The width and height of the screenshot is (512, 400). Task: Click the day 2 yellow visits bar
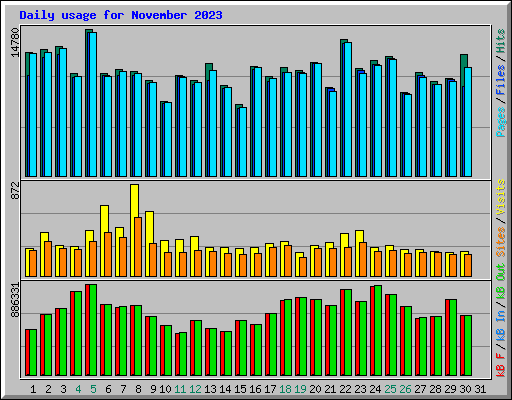(x=44, y=254)
